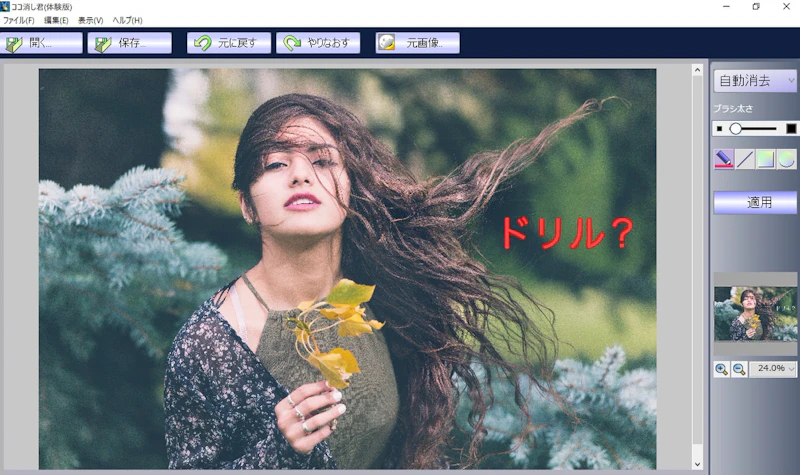800x475 pixels.
Task: Select the ellipse selection tool
Action: click(x=786, y=159)
